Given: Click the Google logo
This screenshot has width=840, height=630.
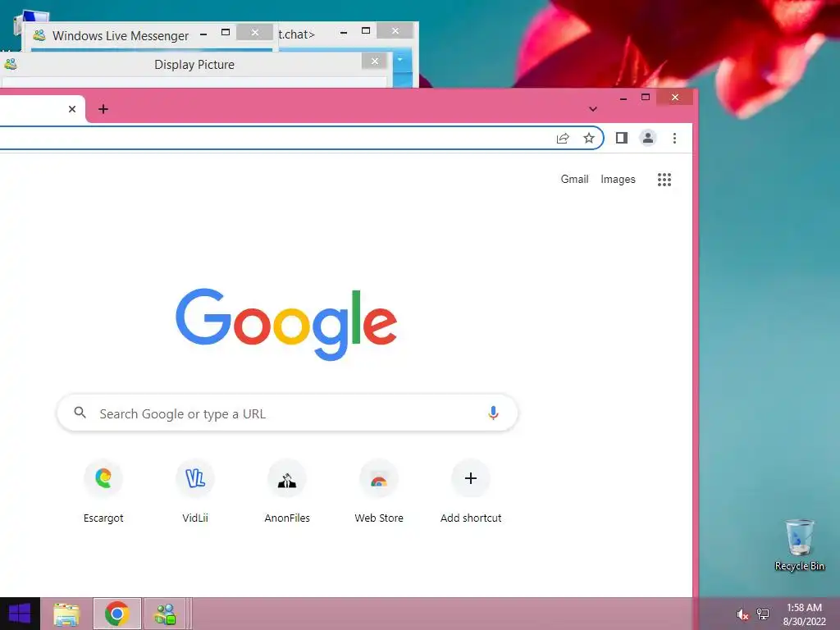Looking at the screenshot, I should (286, 324).
